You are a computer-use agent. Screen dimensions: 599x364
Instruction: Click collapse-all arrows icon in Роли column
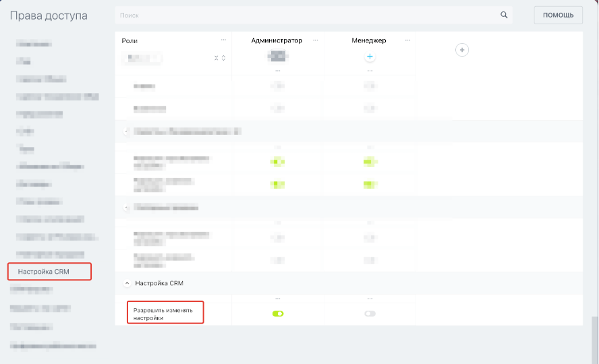(x=217, y=58)
